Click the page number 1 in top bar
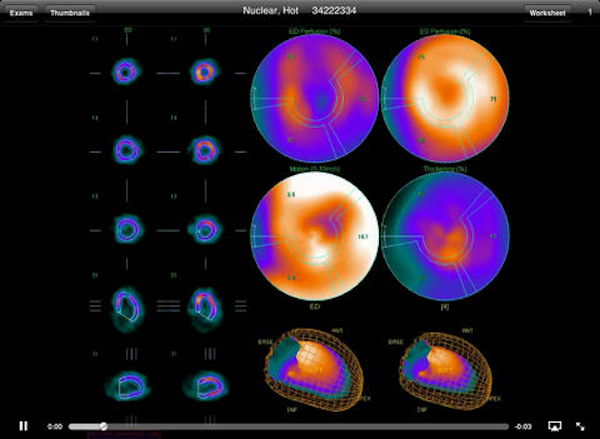 (x=589, y=12)
